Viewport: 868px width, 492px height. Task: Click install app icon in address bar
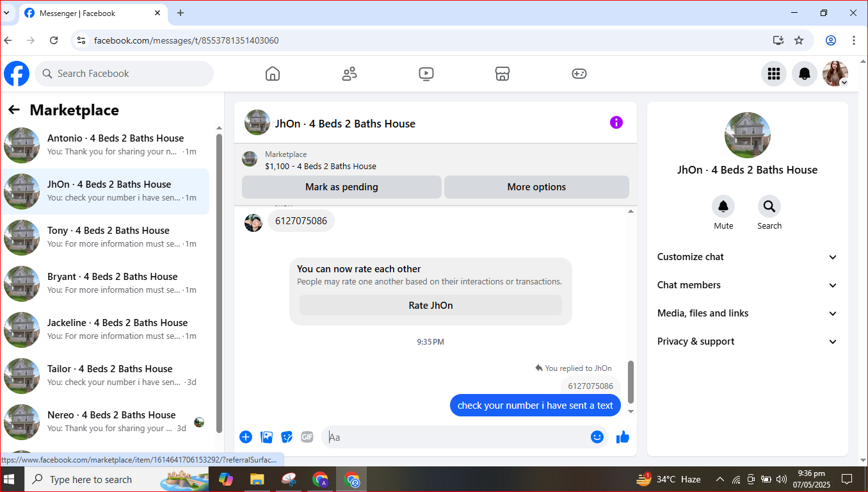point(778,40)
